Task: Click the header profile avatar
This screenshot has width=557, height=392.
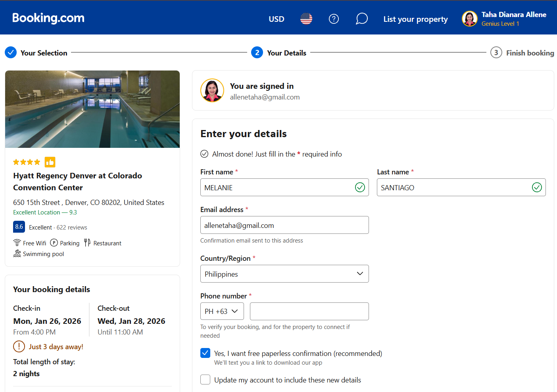Action: (470, 19)
